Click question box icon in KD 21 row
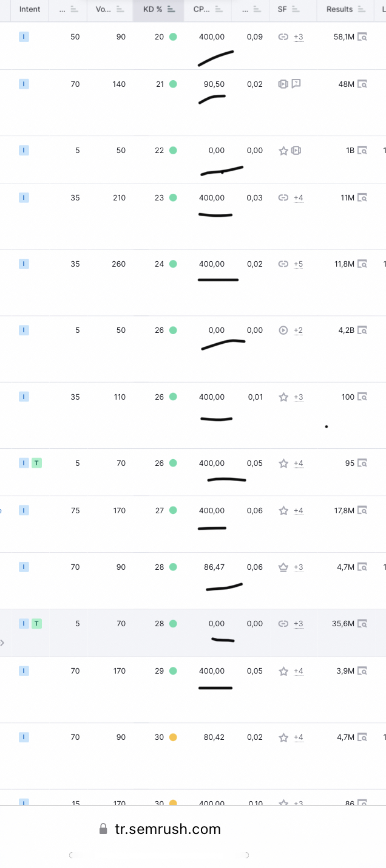Image resolution: width=386 pixels, height=868 pixels. pyautogui.click(x=296, y=84)
